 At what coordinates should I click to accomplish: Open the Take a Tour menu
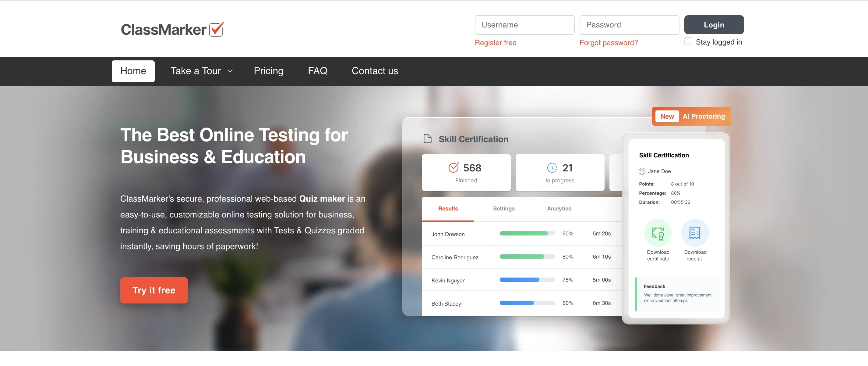point(196,71)
